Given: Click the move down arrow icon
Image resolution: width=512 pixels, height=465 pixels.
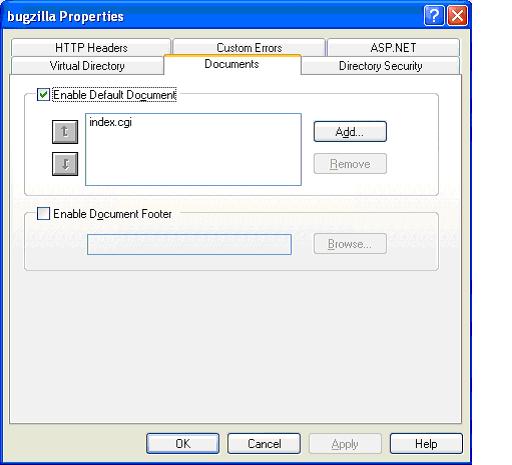Looking at the screenshot, I should (65, 164).
